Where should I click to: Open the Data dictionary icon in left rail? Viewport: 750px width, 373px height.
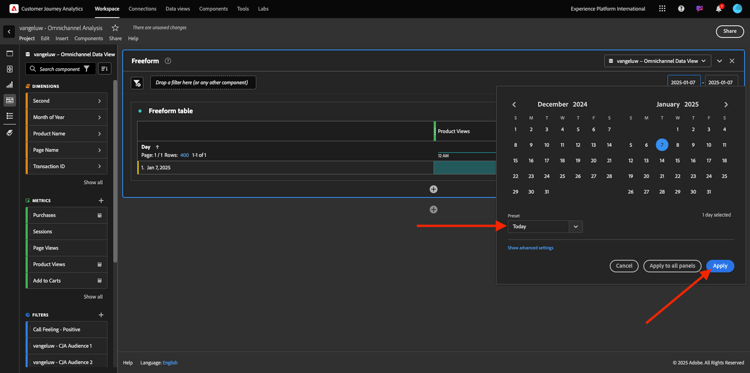(x=10, y=133)
